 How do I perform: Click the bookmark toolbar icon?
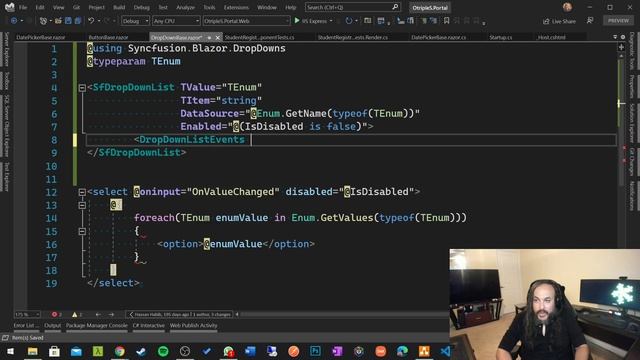pos(447,20)
